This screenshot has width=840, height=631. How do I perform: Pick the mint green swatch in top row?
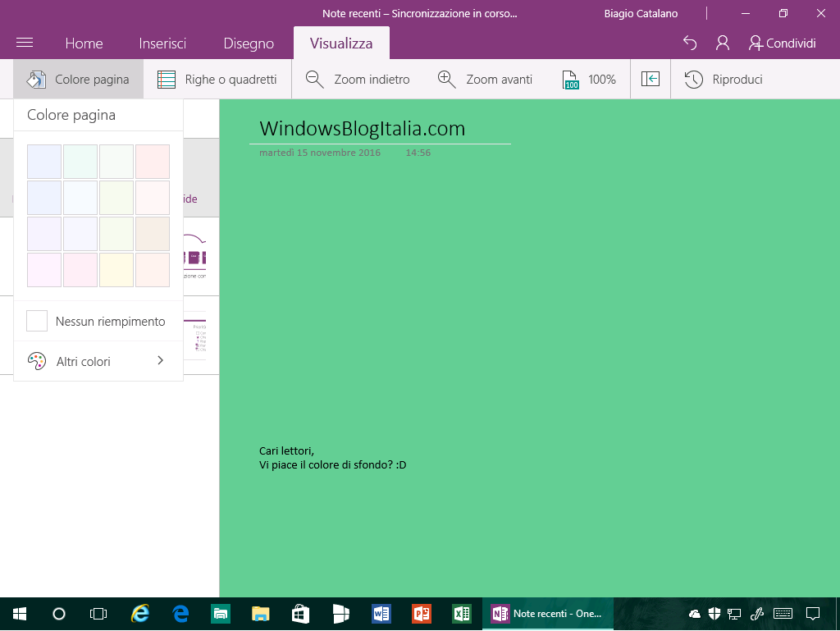click(80, 161)
